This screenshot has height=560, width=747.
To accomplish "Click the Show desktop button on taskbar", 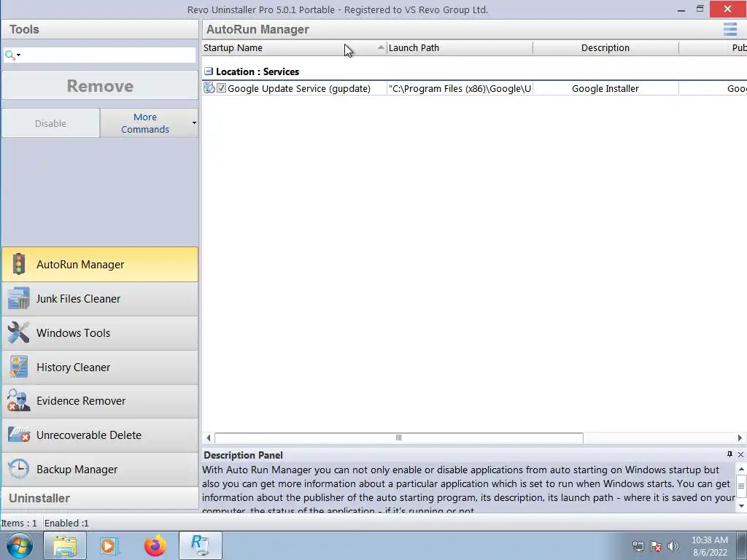I will coord(742,545).
